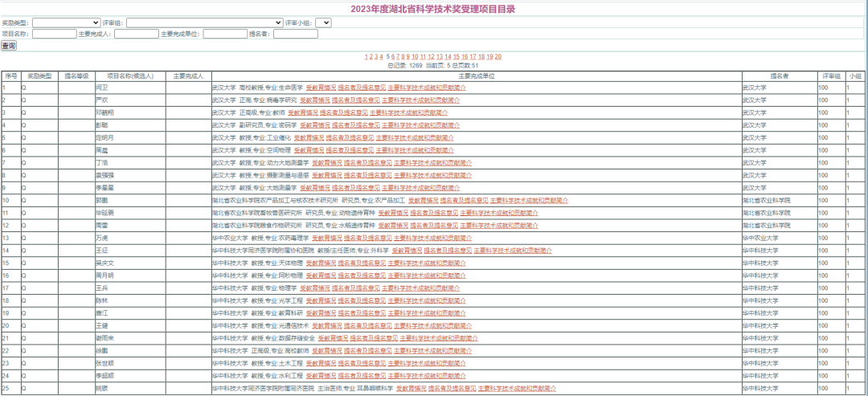Focus the 主要完成人 search field

click(136, 34)
